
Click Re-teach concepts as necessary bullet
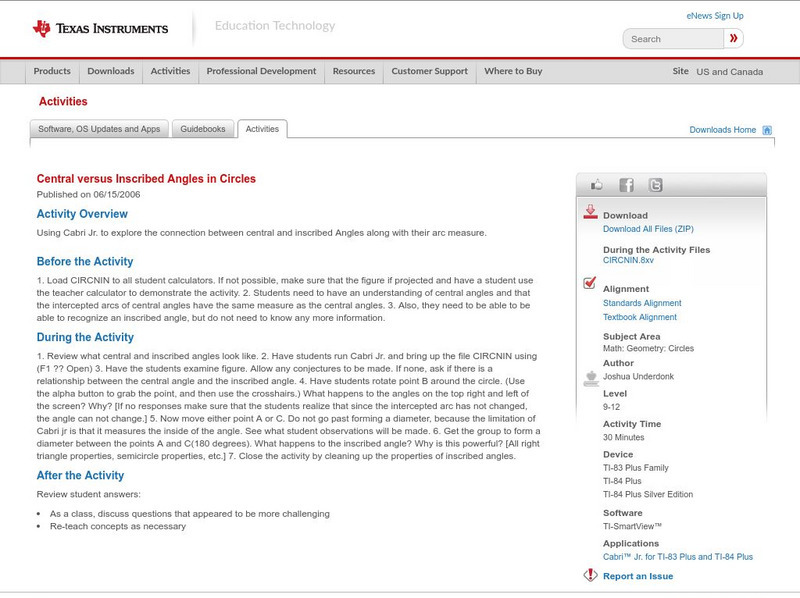(118, 527)
